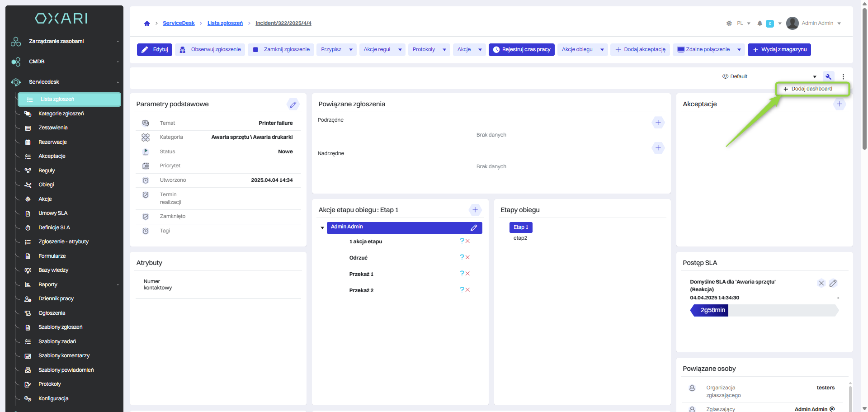Click the wrench dashboard settings icon
The width and height of the screenshot is (868, 412).
click(828, 76)
